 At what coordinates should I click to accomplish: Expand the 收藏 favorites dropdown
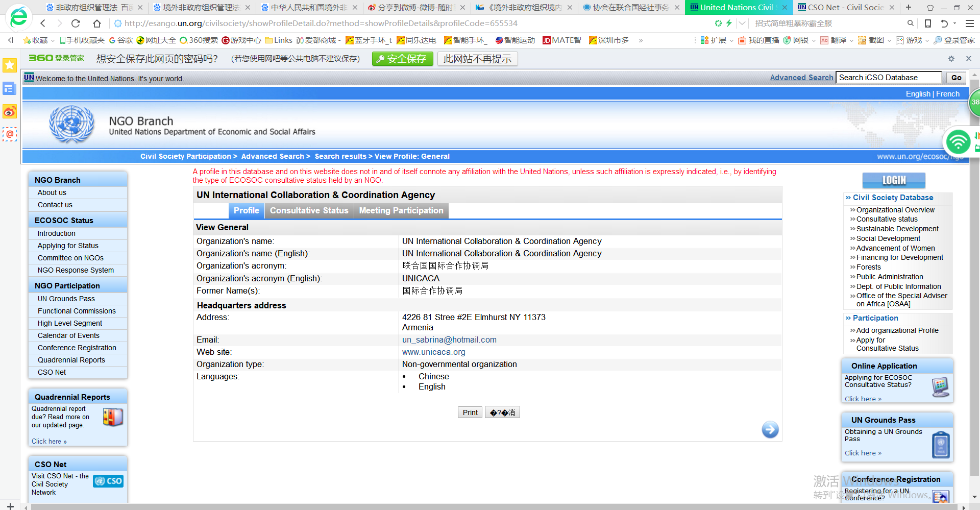tap(52, 40)
